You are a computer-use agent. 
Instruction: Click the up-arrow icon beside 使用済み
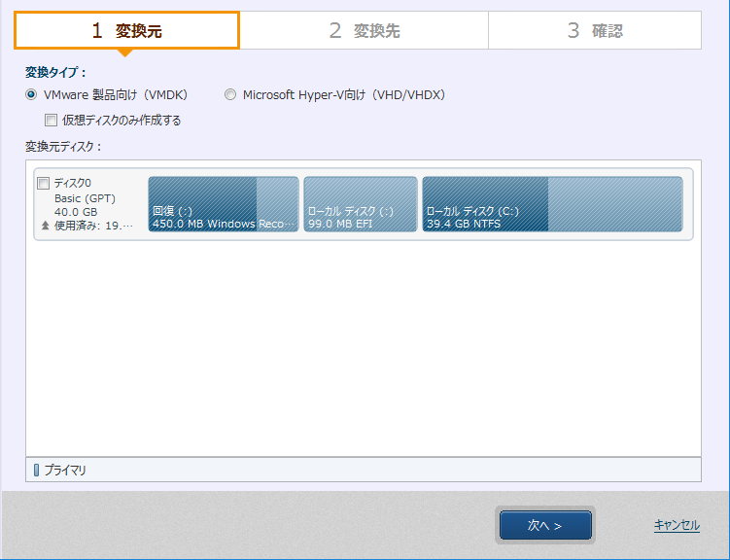tap(45, 225)
